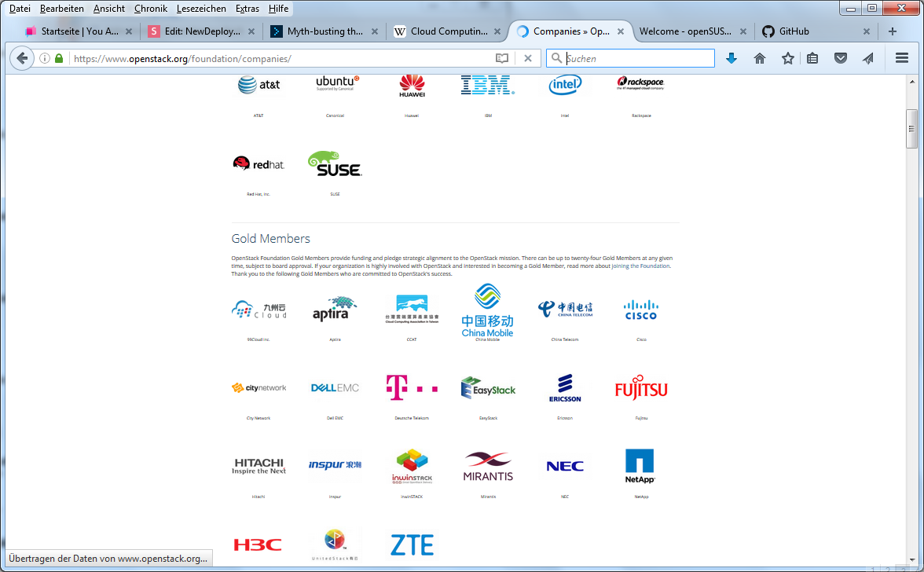Screen dimensions: 924x572
Task: Stop loading with the X in address bar
Action: pyautogui.click(x=528, y=58)
